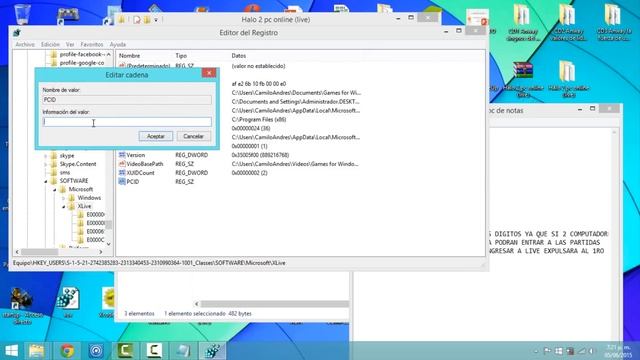Select the XUIDCount DWORD value icon
The height and width of the screenshot is (360, 640).
click(122, 173)
